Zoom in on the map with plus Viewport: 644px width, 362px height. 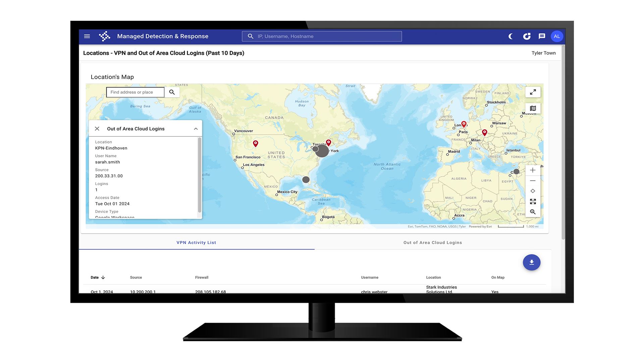(533, 170)
